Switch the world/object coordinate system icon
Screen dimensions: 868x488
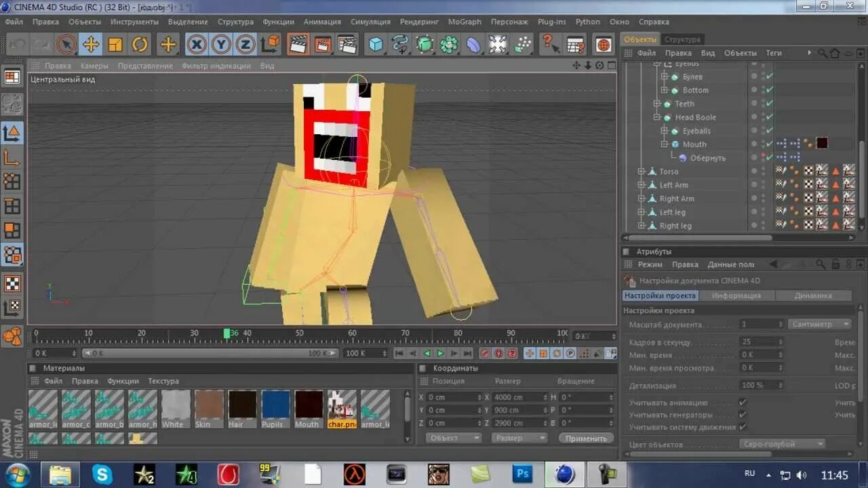tap(270, 45)
